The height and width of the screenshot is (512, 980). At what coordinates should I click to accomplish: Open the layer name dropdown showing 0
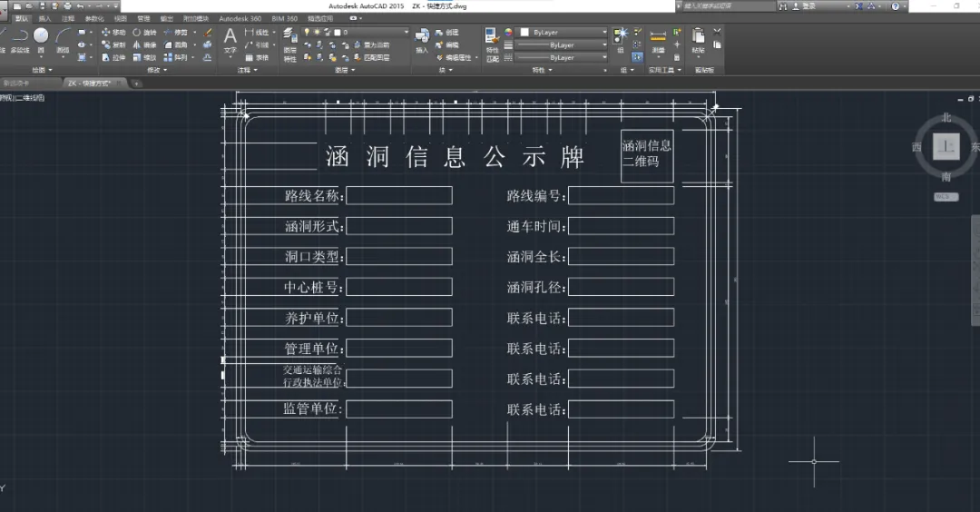pos(356,32)
